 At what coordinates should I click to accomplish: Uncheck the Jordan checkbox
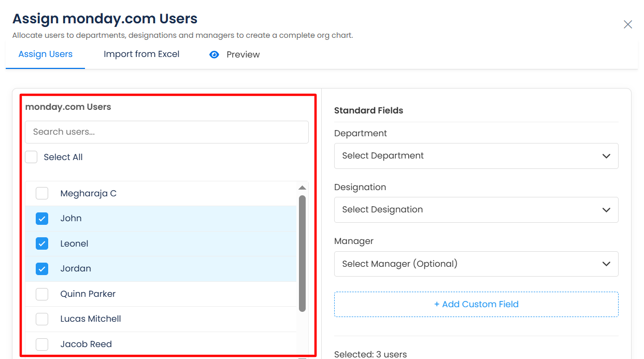click(42, 269)
